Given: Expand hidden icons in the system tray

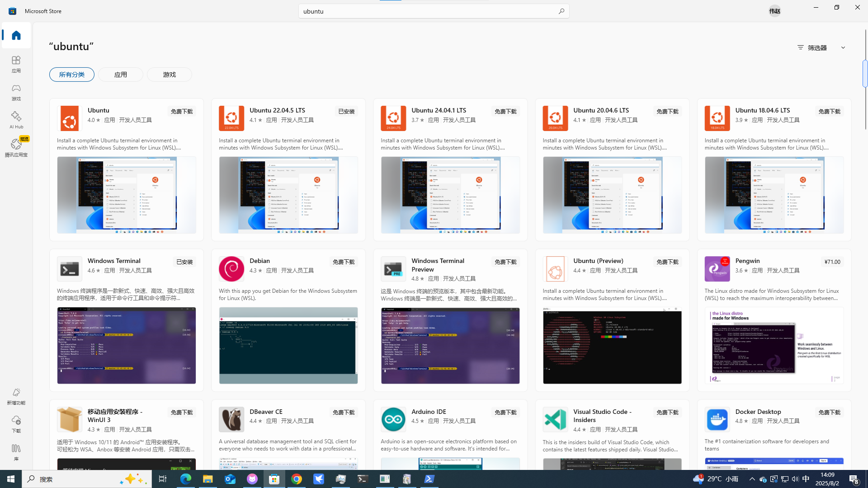Looking at the screenshot, I should [752, 479].
